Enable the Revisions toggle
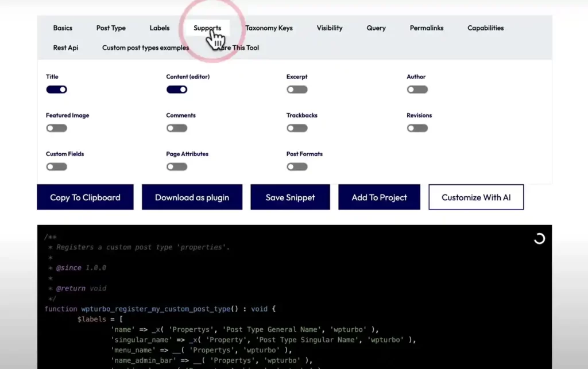The width and height of the screenshot is (588, 369). click(x=417, y=128)
